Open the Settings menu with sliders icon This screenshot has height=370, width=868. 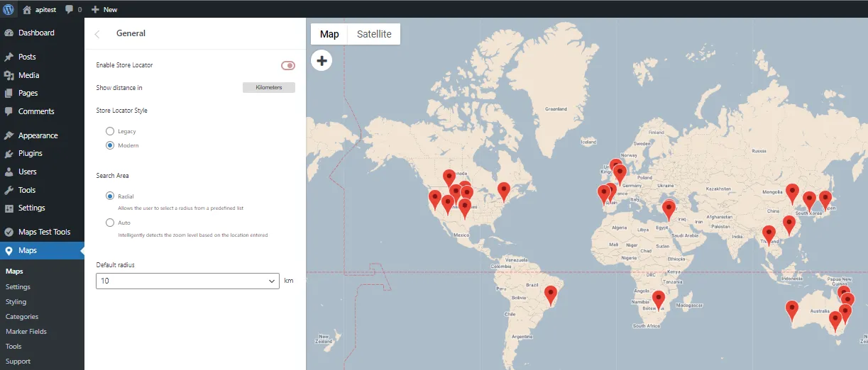(x=42, y=208)
